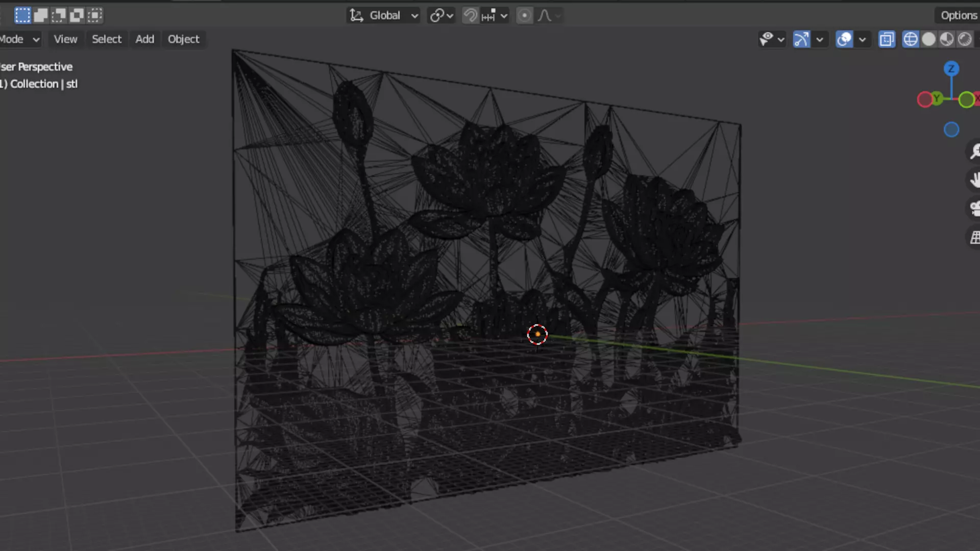Enable Material Preview shading mode
The width and height of the screenshot is (980, 551).
coord(947,39)
